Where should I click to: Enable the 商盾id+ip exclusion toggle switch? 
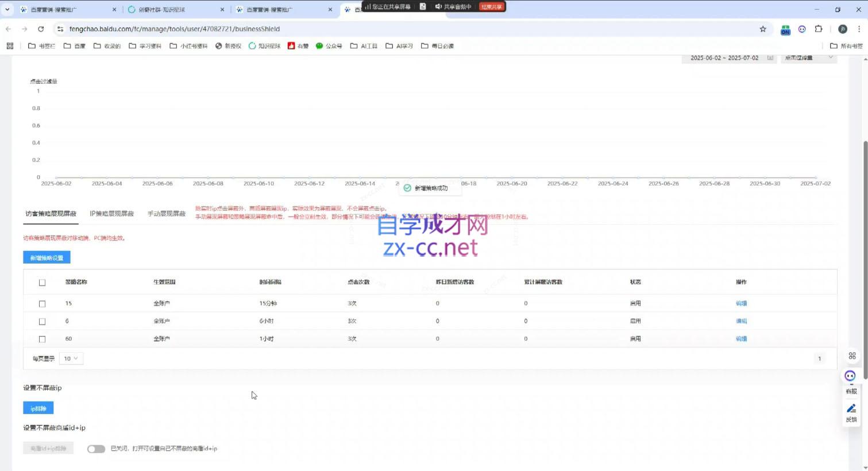pos(96,449)
